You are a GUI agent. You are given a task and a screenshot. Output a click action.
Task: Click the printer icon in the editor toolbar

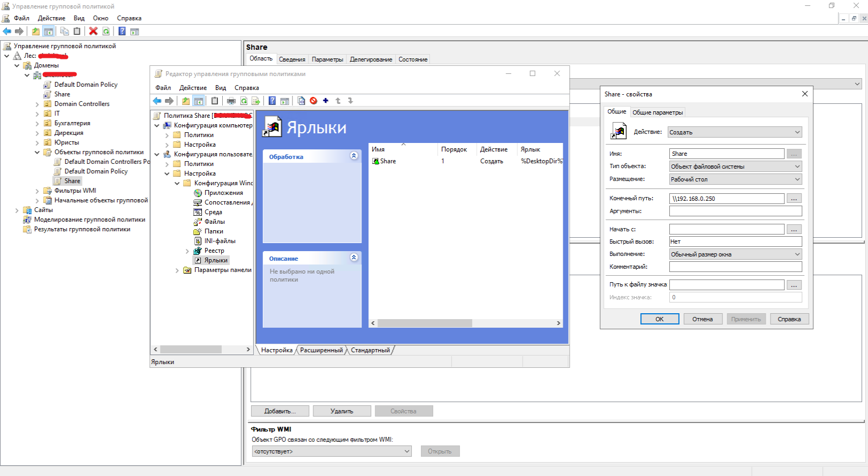click(x=231, y=101)
